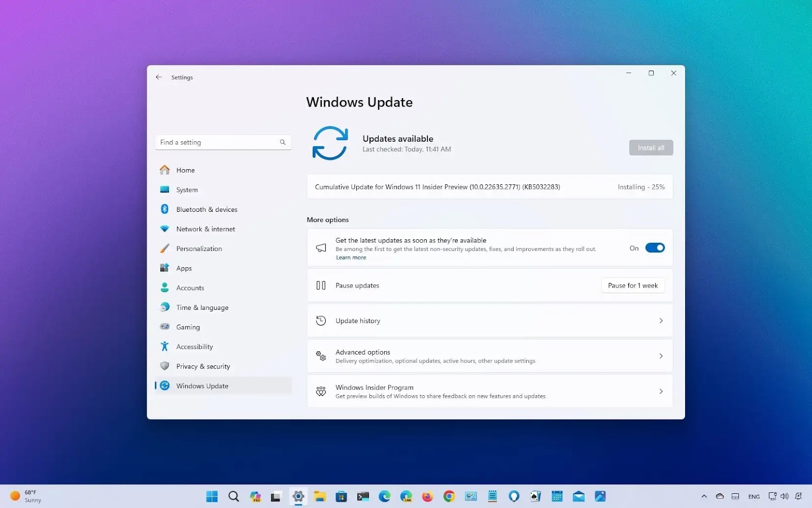Click the Updates available sync arrows icon
This screenshot has height=508, width=812.
330,143
